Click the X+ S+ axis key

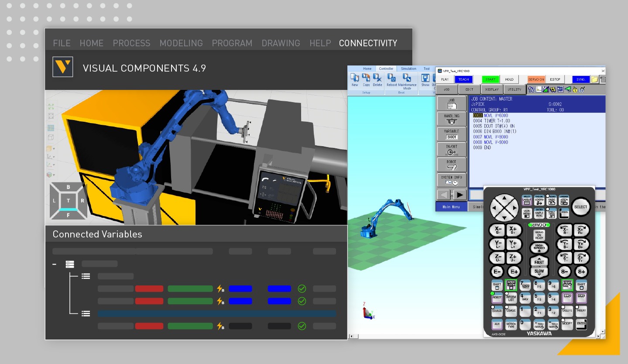[513, 230]
